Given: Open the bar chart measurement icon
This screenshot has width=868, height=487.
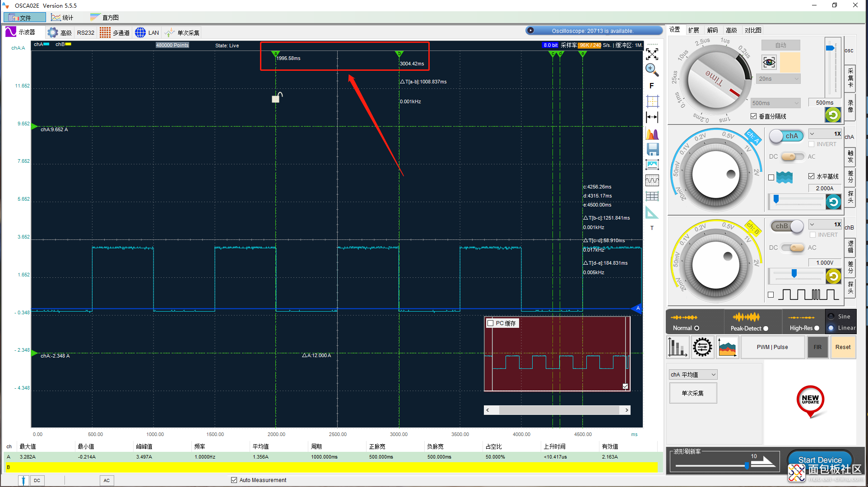Looking at the screenshot, I should 677,347.
